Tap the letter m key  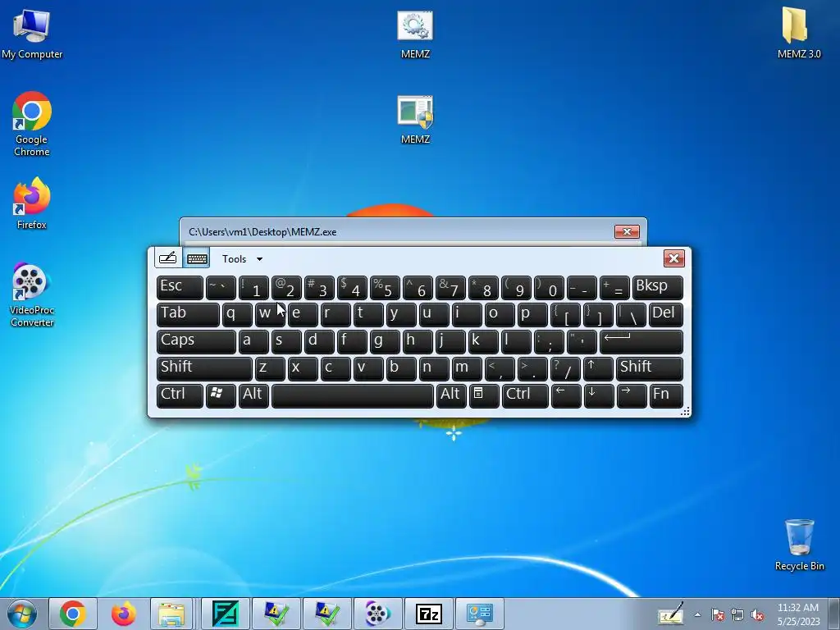pos(467,368)
